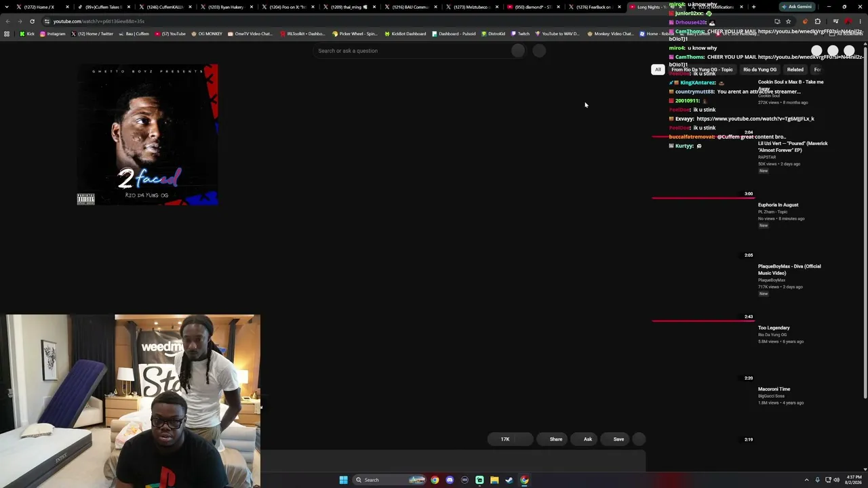The width and height of the screenshot is (868, 488).
Task: Reload the YouTube page
Action: (x=32, y=21)
